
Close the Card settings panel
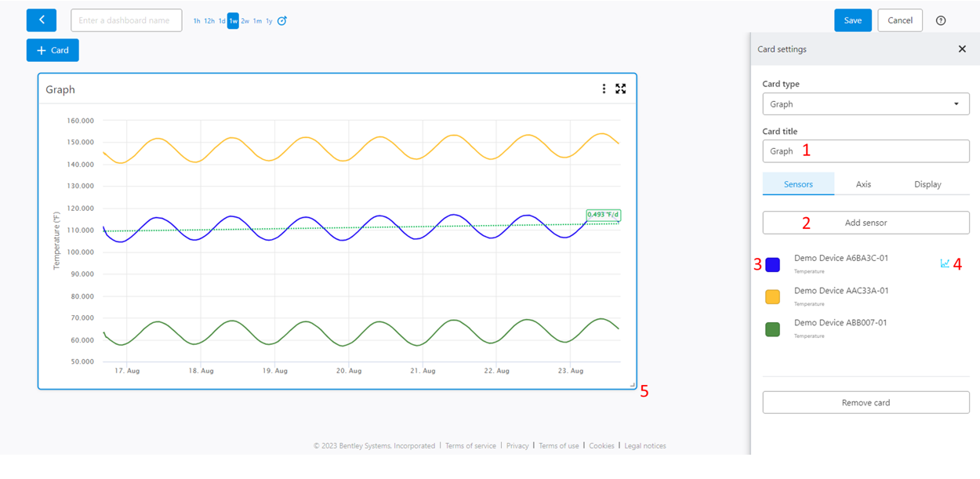962,49
